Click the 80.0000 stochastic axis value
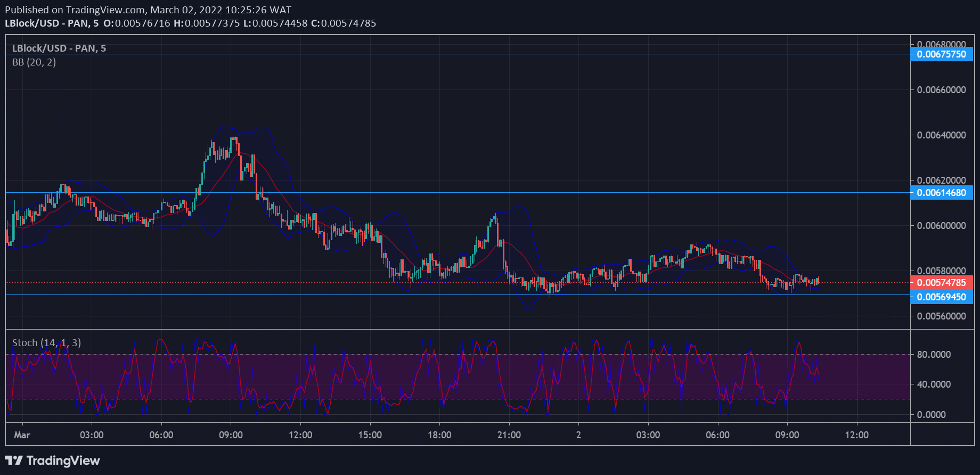The image size is (980, 475). [934, 355]
